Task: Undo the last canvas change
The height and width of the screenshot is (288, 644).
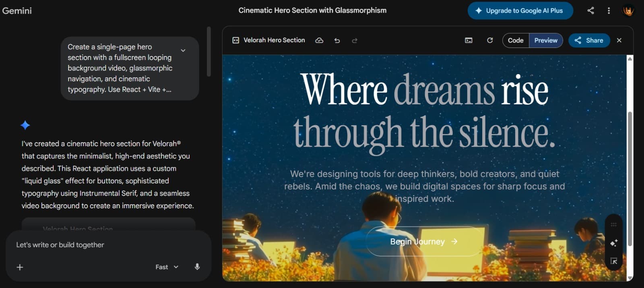Action: (337, 40)
